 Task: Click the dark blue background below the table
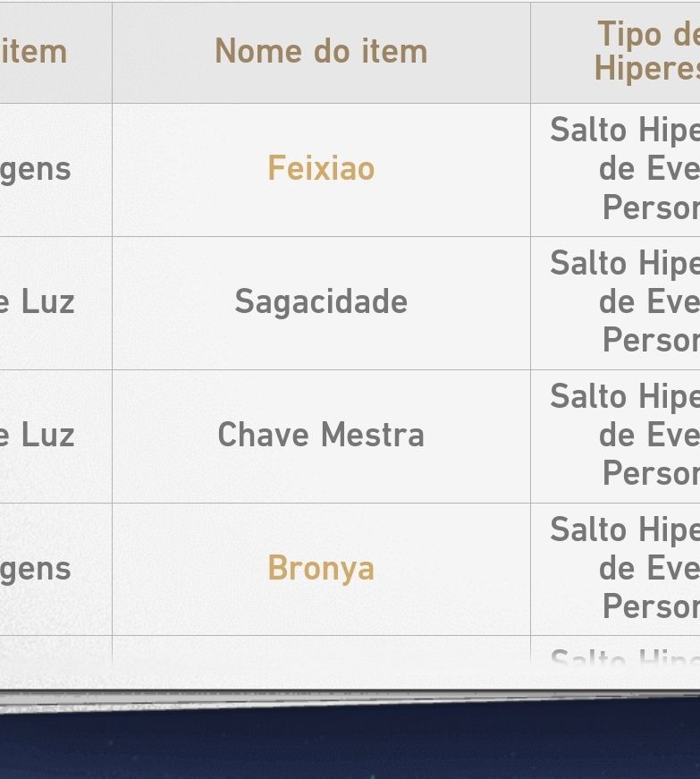(x=349, y=742)
